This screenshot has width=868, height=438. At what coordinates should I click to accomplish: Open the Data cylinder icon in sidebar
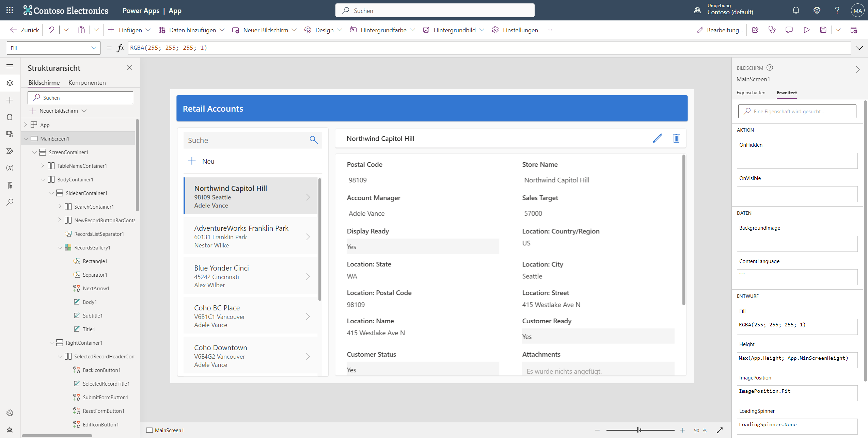coord(10,117)
